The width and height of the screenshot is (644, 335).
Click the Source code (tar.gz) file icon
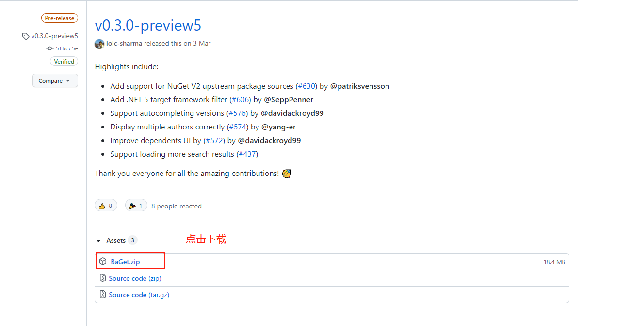103,295
